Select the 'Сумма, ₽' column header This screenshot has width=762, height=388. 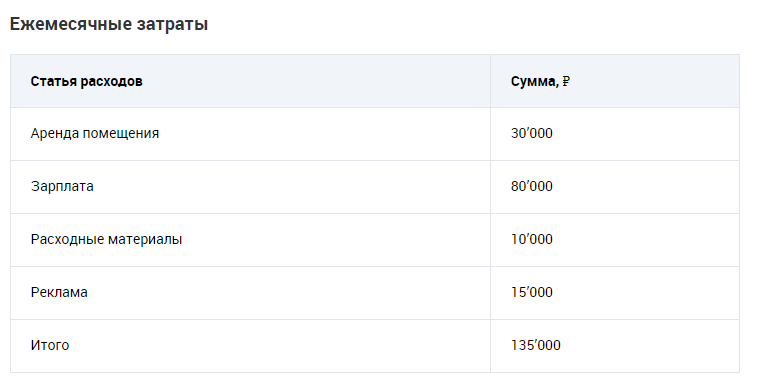[x=540, y=81]
